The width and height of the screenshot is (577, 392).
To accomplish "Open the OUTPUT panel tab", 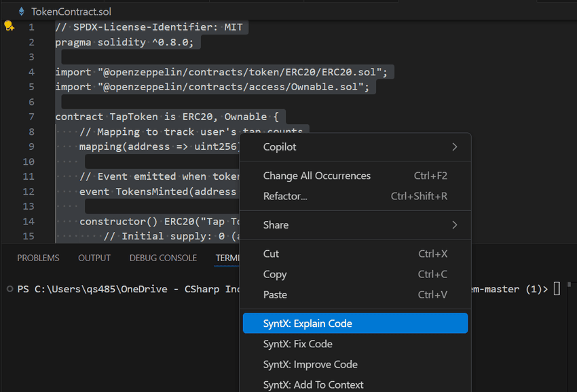I will (x=94, y=258).
